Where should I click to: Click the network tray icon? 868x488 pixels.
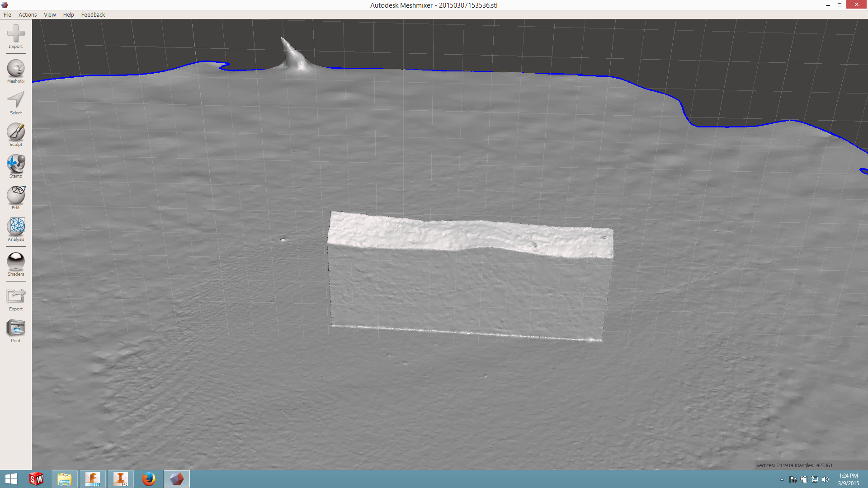815,479
